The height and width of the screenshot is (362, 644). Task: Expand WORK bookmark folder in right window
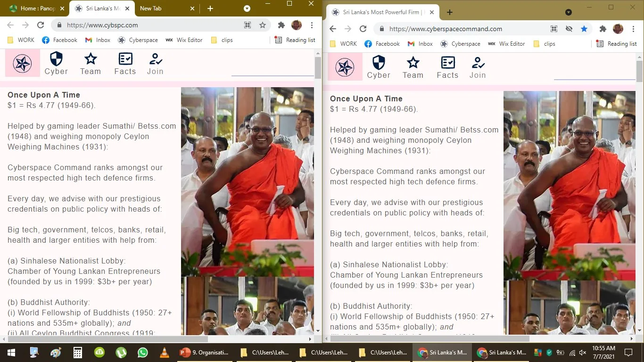(x=343, y=44)
